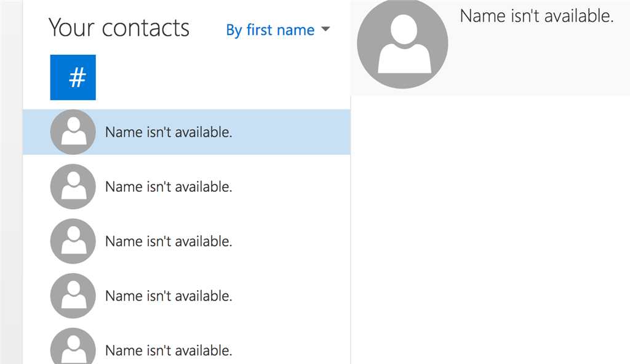Click the fifth, partially visible contact avatar
Viewport: 630px width, 364px height.
(73, 346)
